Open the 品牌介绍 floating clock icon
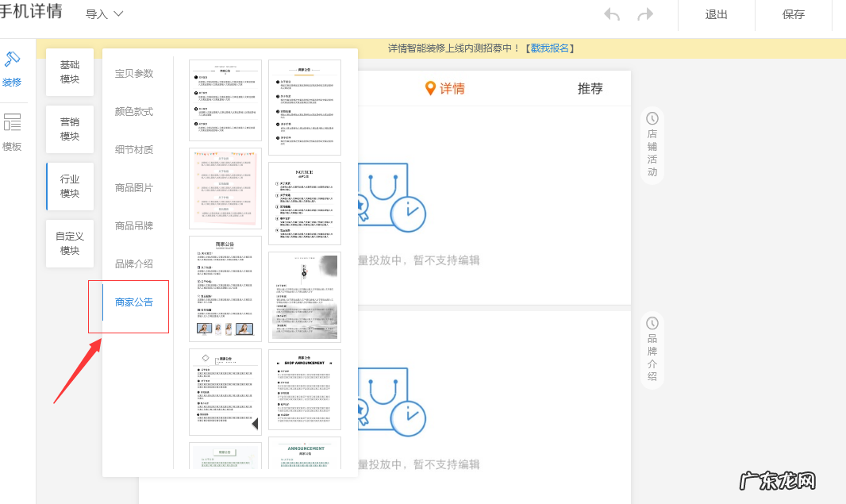 pos(652,323)
